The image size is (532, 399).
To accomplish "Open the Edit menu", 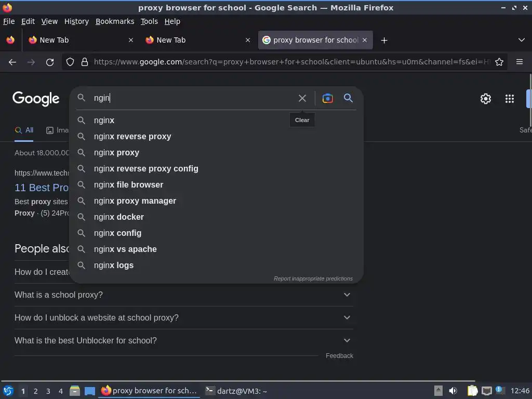I will tap(28, 21).
